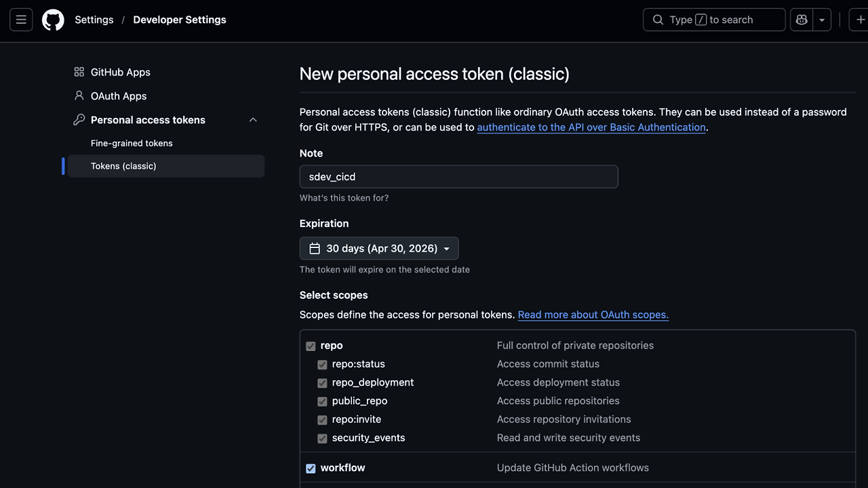Open the hamburger navigation menu
The height and width of the screenshot is (488, 868).
[x=21, y=20]
